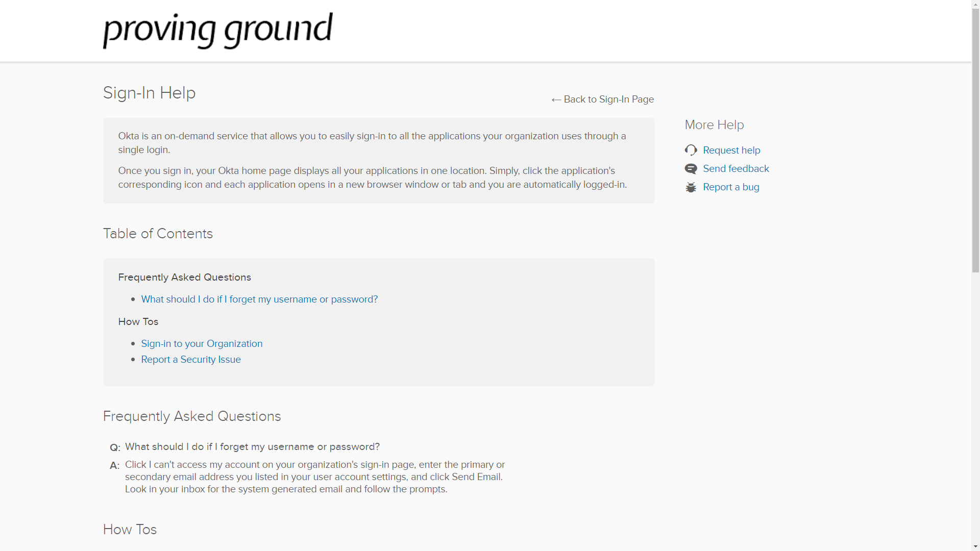The image size is (980, 551).
Task: Click the proving ground logo
Action: (218, 31)
